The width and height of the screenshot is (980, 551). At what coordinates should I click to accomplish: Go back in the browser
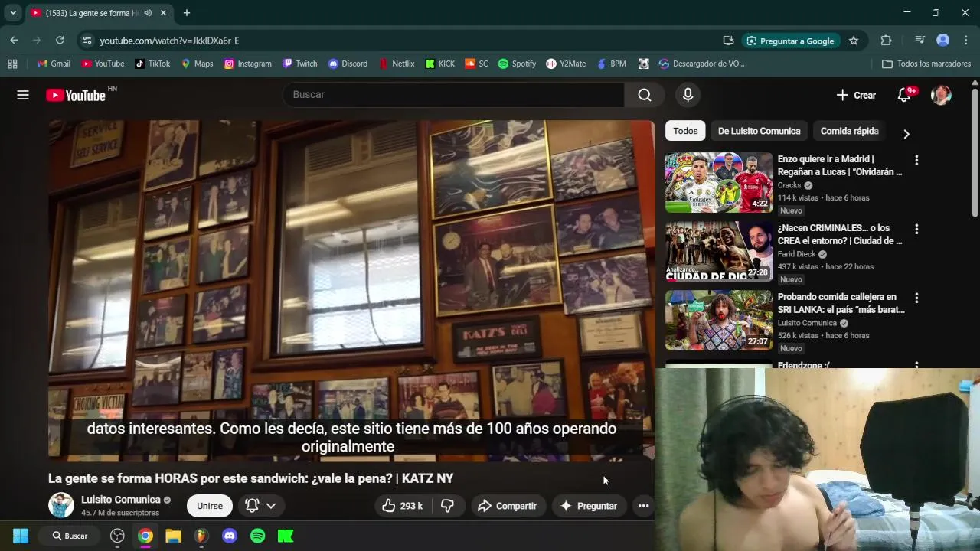coord(15,41)
